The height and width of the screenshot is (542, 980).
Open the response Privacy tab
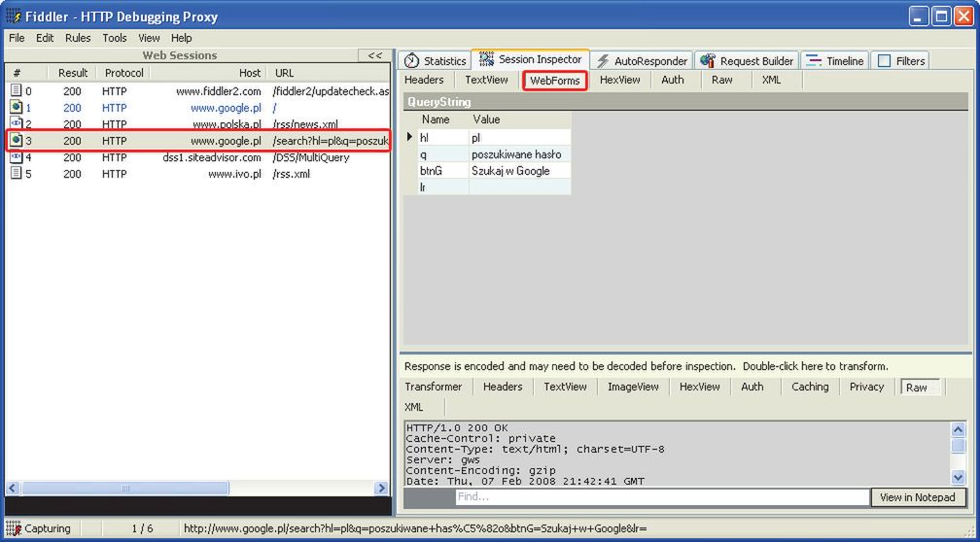point(866,387)
